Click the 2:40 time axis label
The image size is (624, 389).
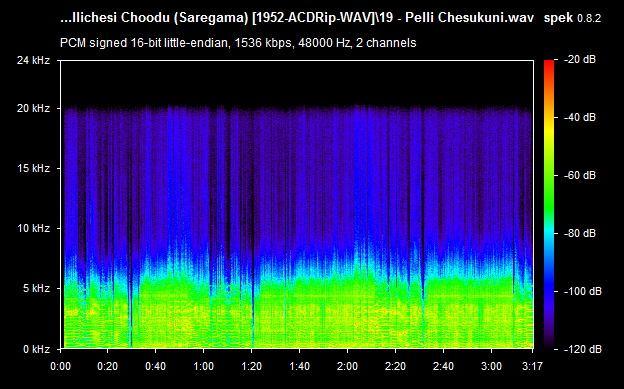pyautogui.click(x=443, y=366)
